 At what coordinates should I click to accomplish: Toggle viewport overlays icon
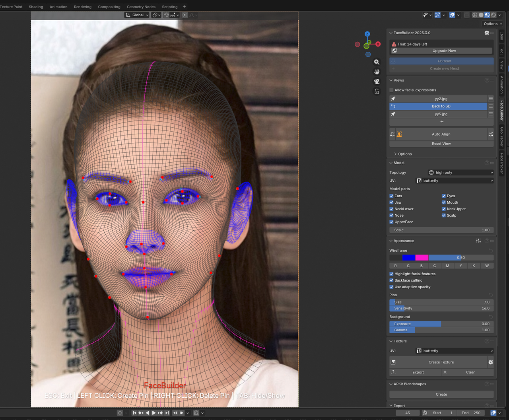click(x=452, y=15)
